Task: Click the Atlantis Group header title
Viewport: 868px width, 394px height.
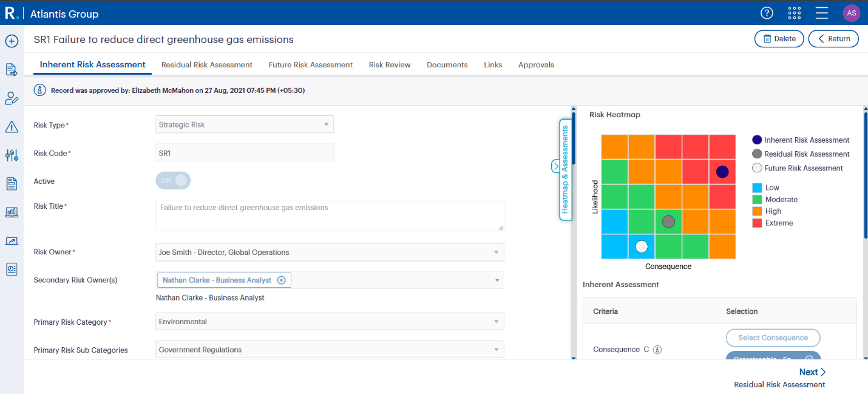Action: [x=64, y=13]
